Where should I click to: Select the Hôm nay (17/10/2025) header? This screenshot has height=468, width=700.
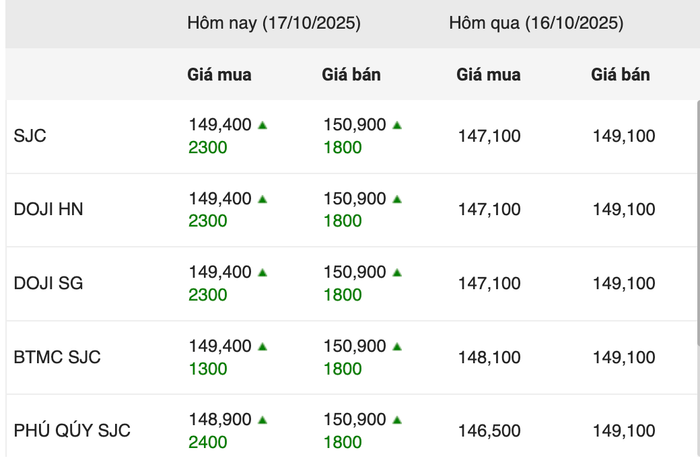point(274,23)
